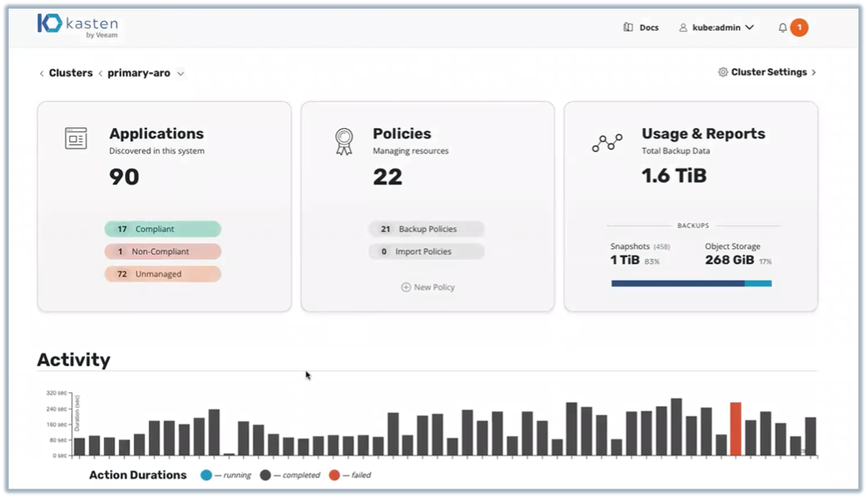The height and width of the screenshot is (499, 868).
Task: View the 21 Backup Policies
Action: [426, 229]
